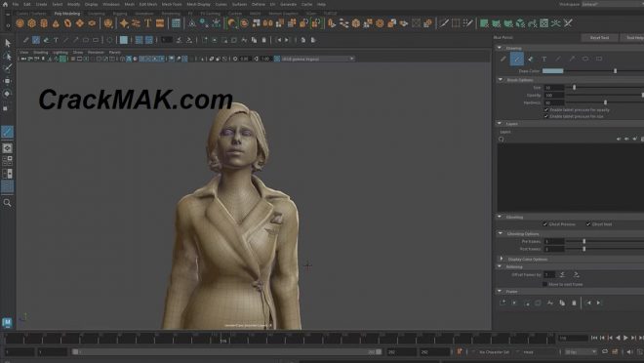Collapse the Brush Options section
The image size is (644, 363).
pyautogui.click(x=501, y=80)
